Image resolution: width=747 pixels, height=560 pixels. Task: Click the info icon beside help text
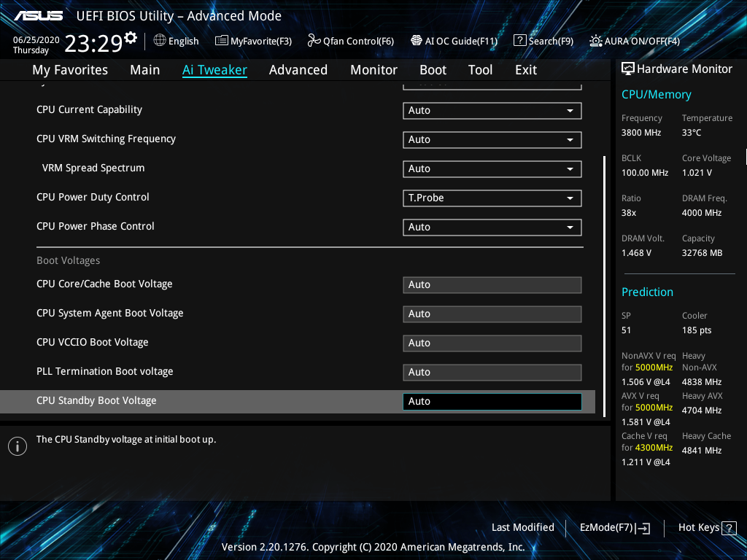[x=18, y=446]
